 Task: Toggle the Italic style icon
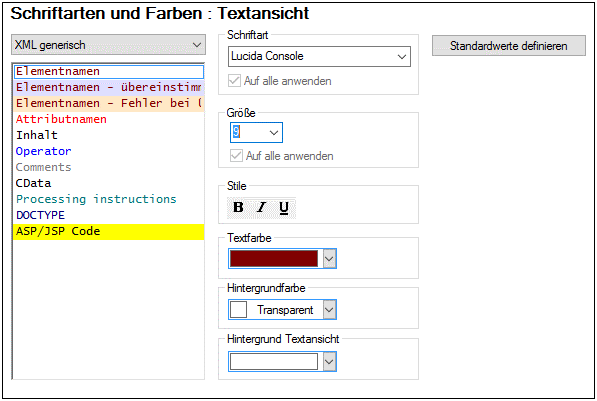(261, 208)
